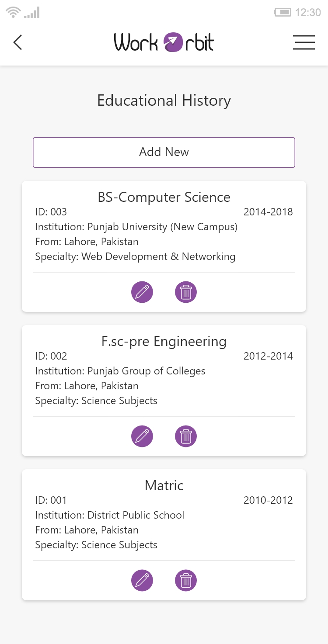Tap the battery indicator in status bar
328x644 pixels.
(283, 13)
